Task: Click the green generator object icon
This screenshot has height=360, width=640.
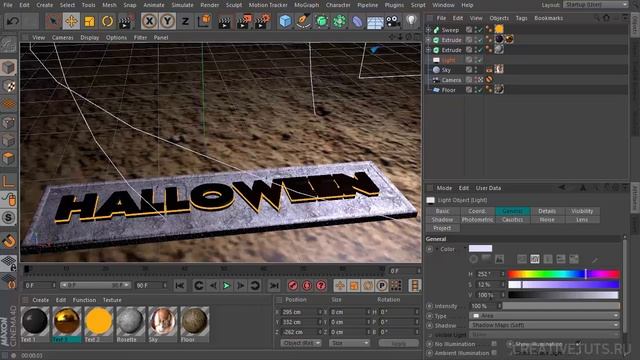Action: click(322, 21)
